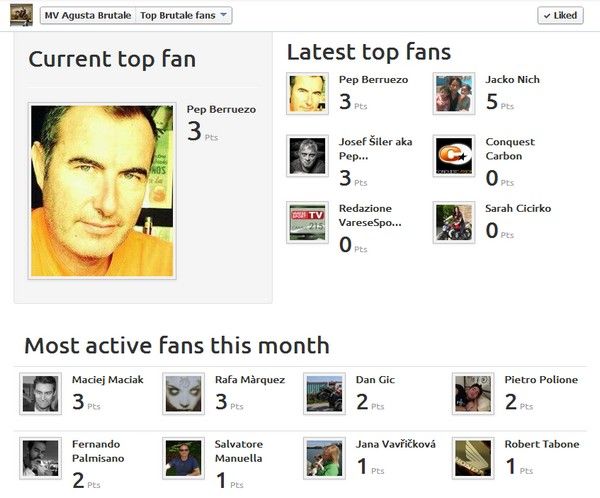The height and width of the screenshot is (498, 600).
Task: Click Robert Tabone's winged logo avatar
Action: coord(472,458)
